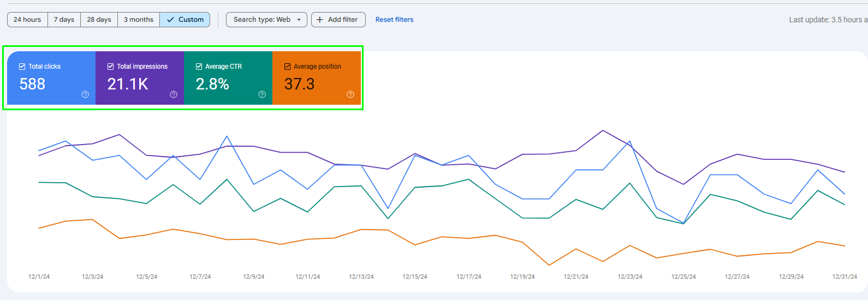Click help icon on Total clicks card
Image resolution: width=868 pixels, height=300 pixels.
coord(85,94)
